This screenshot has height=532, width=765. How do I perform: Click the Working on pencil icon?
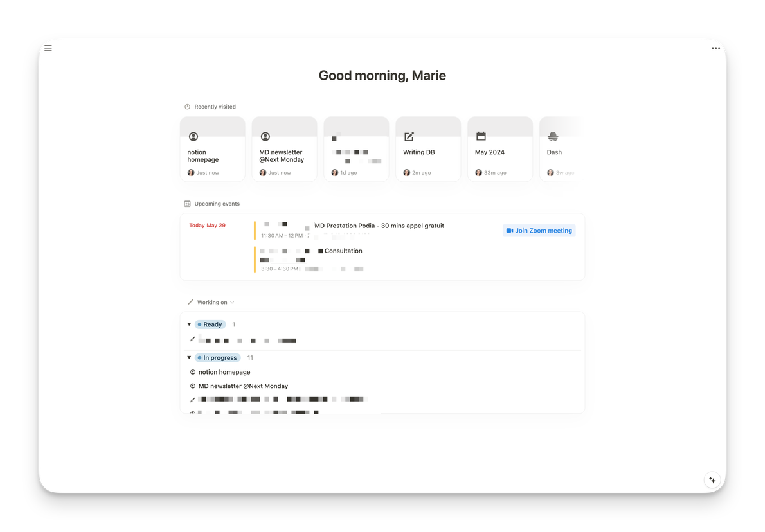coord(190,302)
